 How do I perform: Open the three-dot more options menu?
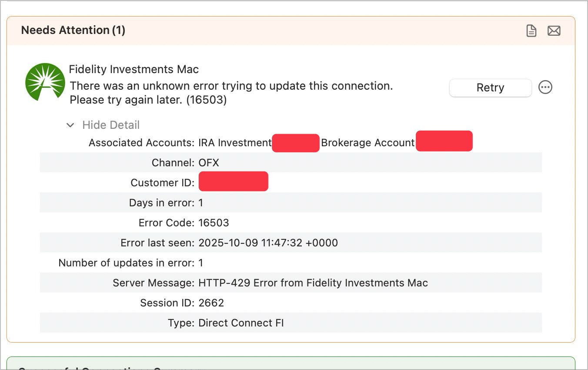pyautogui.click(x=545, y=87)
